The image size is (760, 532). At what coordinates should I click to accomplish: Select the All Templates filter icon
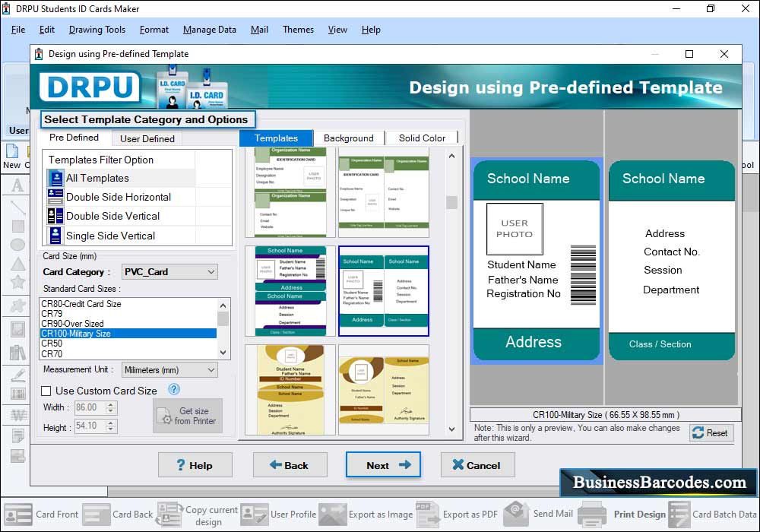55,179
